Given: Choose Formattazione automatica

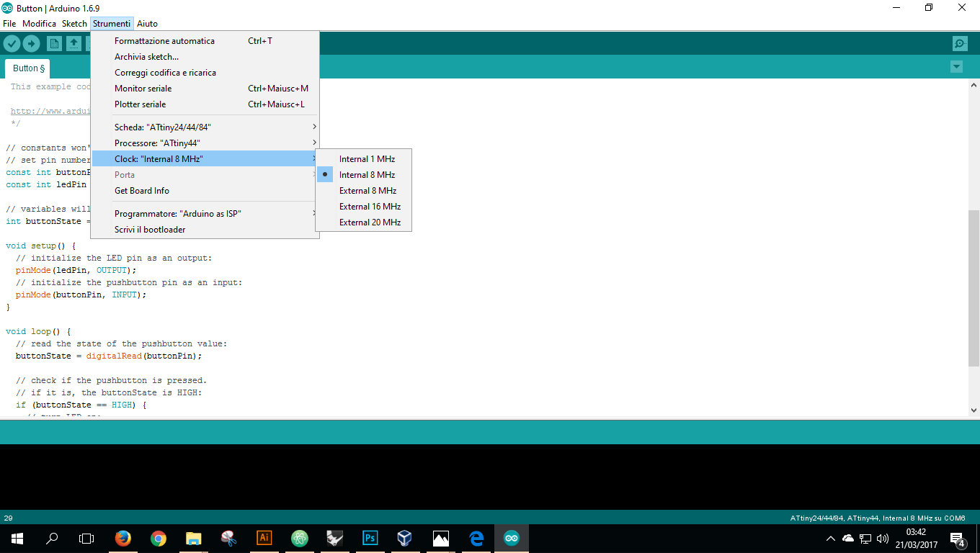Looking at the screenshot, I should [205, 41].
